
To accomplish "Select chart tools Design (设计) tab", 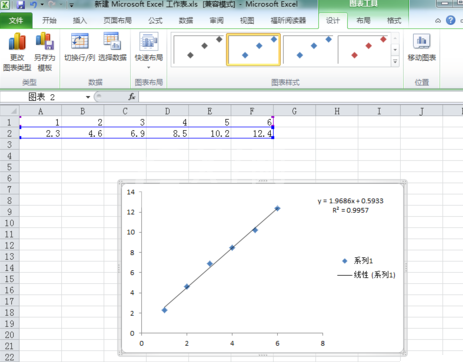I will [333, 21].
